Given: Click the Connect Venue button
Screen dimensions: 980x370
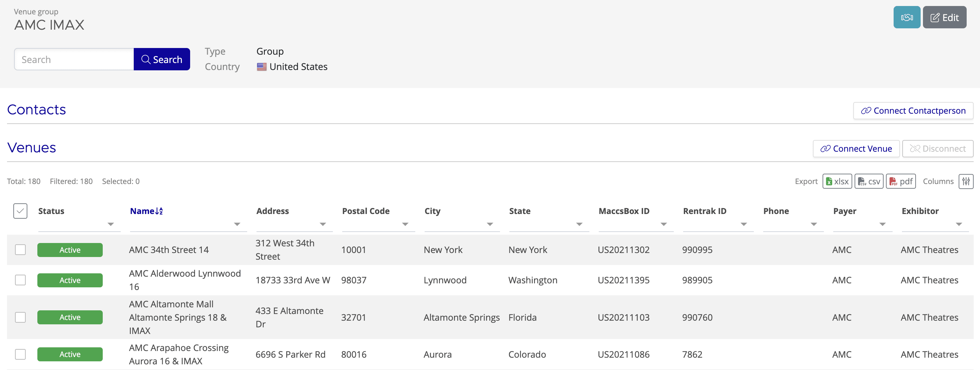Looking at the screenshot, I should (856, 148).
